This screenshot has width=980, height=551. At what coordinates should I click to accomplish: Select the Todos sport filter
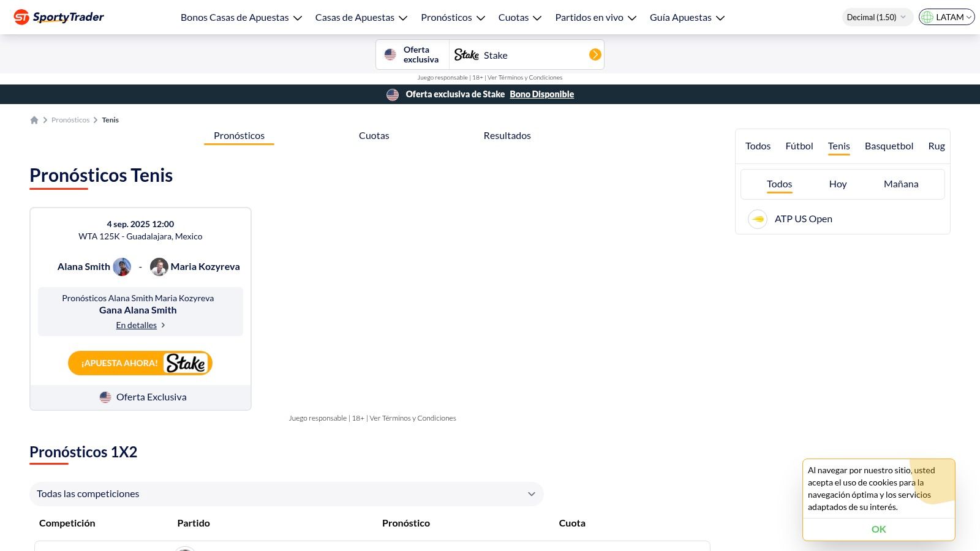click(x=758, y=146)
